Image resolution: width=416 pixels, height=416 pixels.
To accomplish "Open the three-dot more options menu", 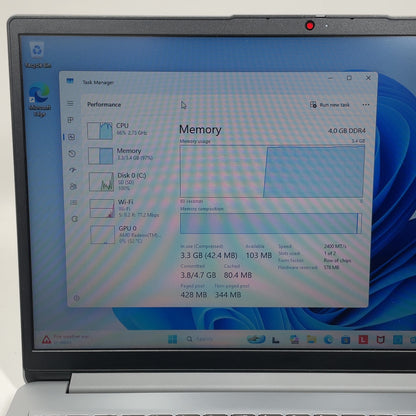I will coord(366,105).
